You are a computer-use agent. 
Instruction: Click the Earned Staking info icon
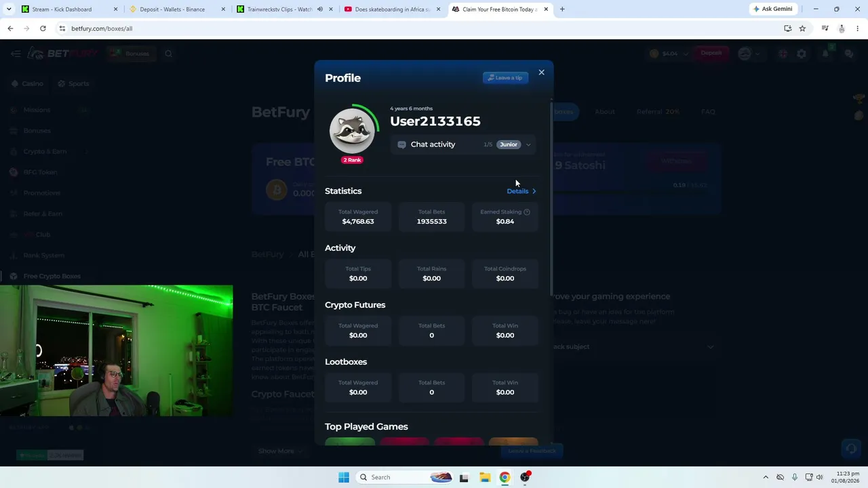click(x=527, y=212)
